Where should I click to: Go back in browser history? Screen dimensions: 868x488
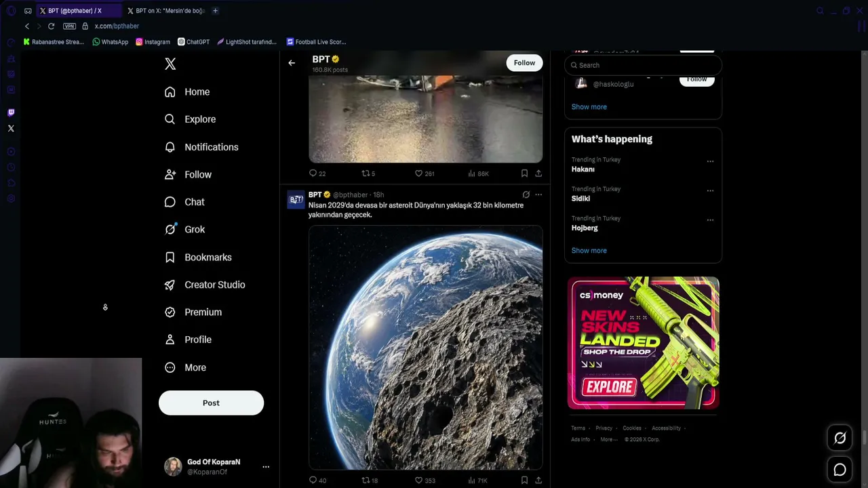(x=27, y=26)
